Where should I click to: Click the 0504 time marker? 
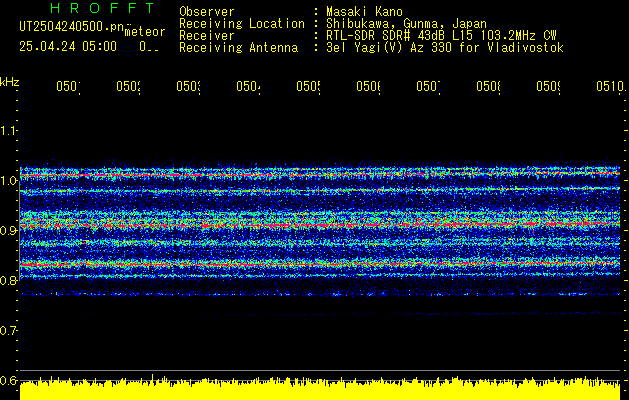point(248,86)
